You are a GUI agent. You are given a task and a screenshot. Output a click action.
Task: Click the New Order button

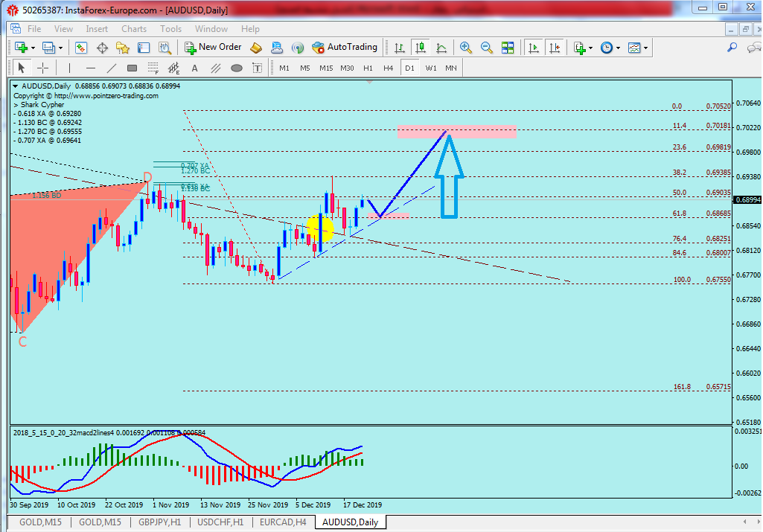pos(213,47)
